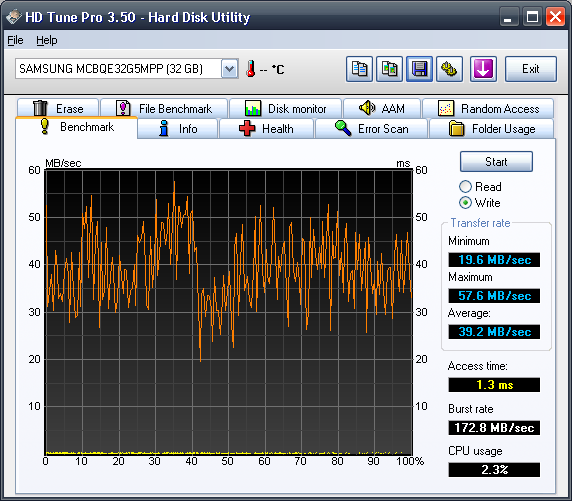Screen dimensions: 572x501
Task: Switch to the Error Scan tab
Action: [x=371, y=129]
